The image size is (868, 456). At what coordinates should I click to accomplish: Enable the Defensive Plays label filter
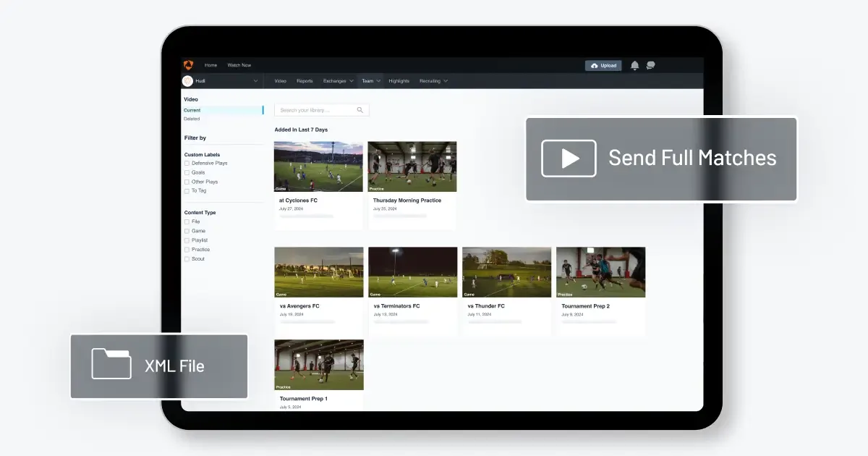point(187,164)
